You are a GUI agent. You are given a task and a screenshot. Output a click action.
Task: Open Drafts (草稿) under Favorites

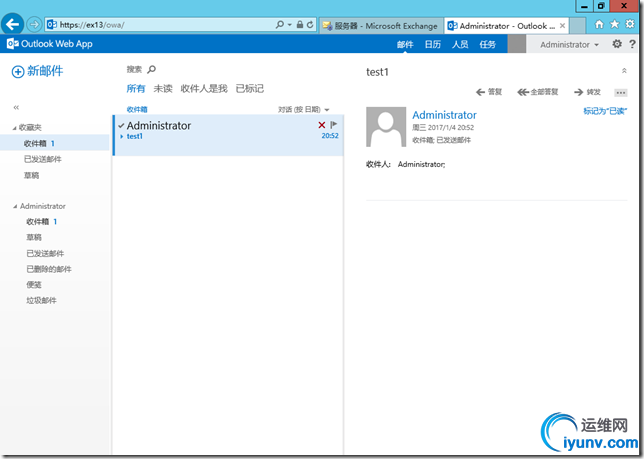pyautogui.click(x=31, y=176)
